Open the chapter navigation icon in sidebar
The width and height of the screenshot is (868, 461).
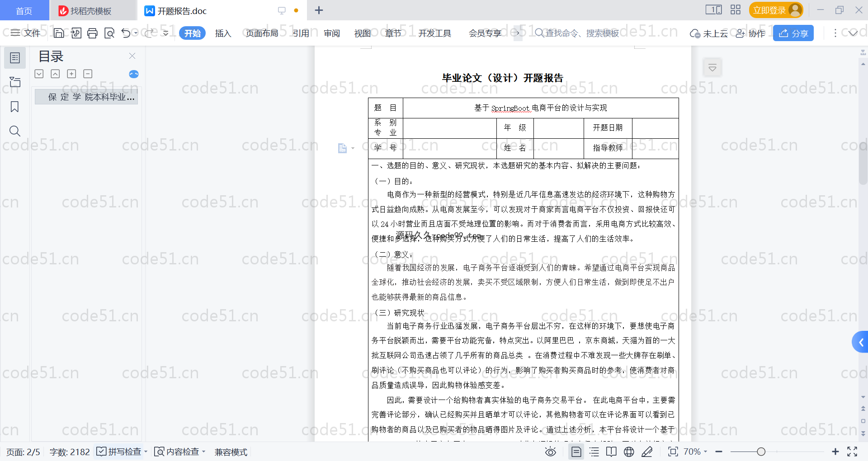pos(15,82)
